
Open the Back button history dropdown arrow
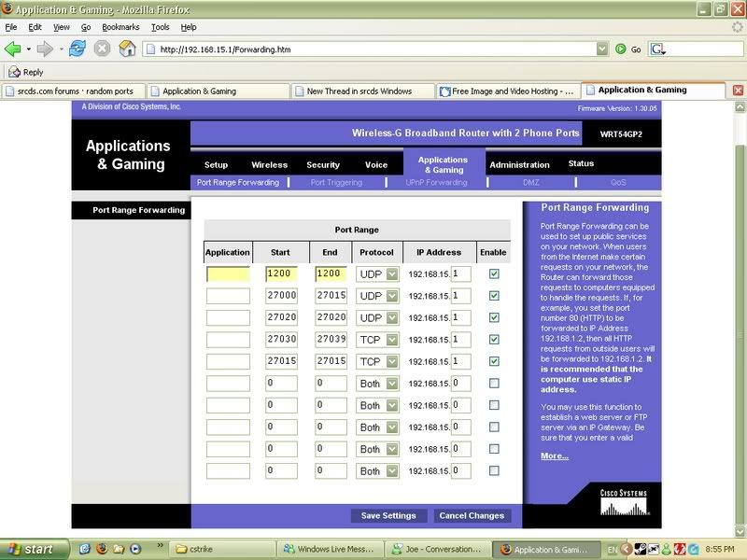point(29,49)
